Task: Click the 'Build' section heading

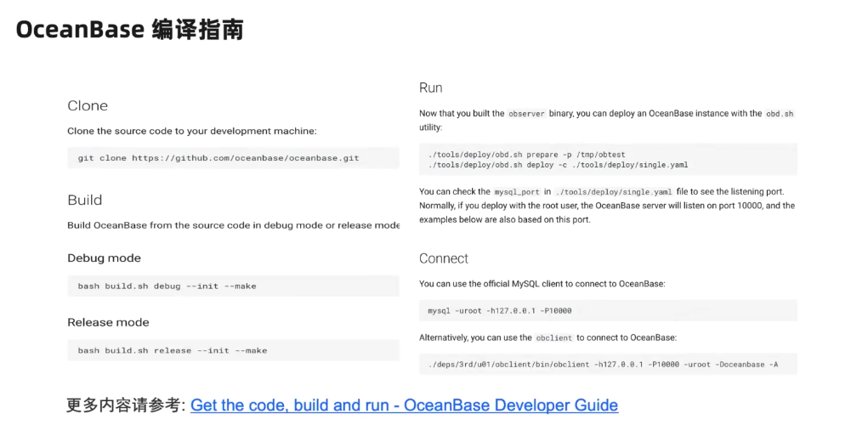Action: 85,200
